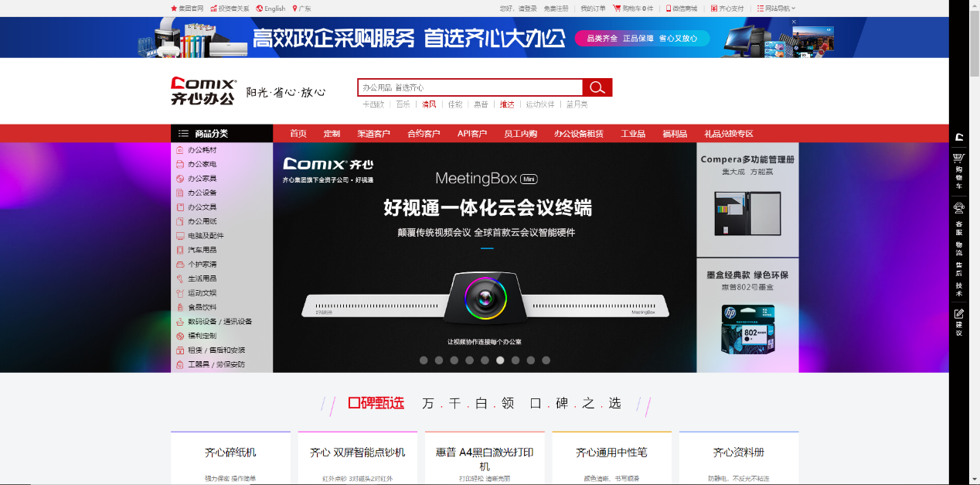Open the 员工内购 nav tab
Image resolution: width=980 pixels, height=485 pixels.
point(520,134)
